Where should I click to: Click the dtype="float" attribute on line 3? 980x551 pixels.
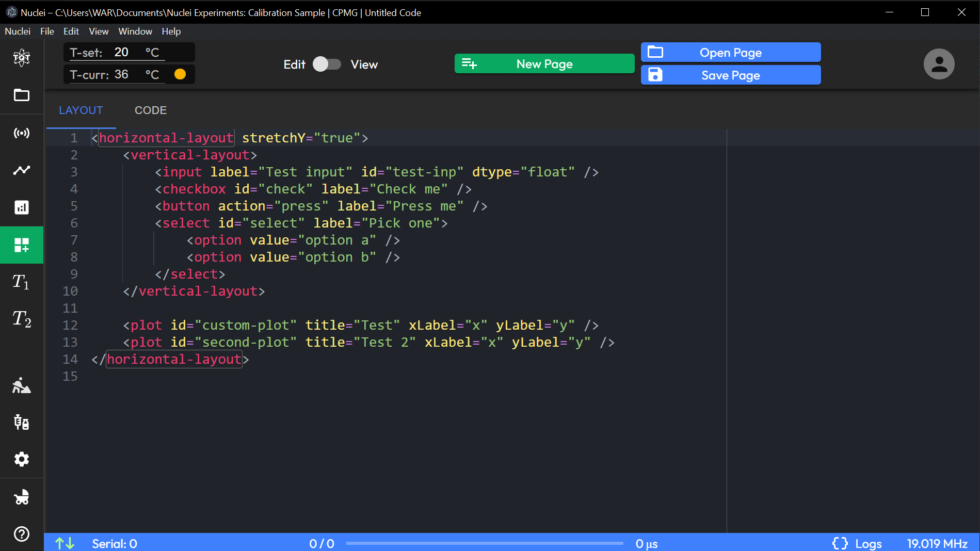523,172
